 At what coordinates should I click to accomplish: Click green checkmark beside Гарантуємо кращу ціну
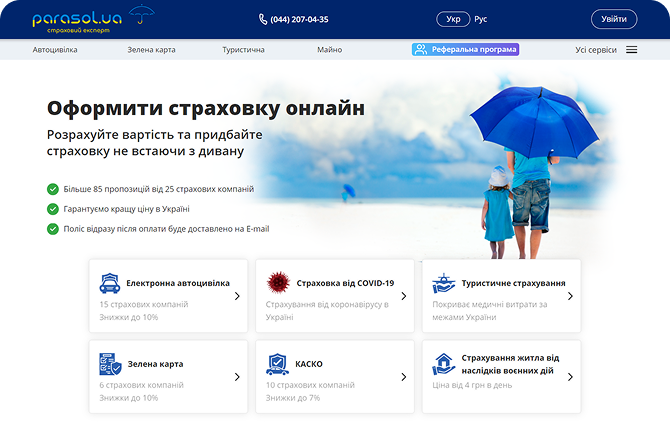(53, 209)
